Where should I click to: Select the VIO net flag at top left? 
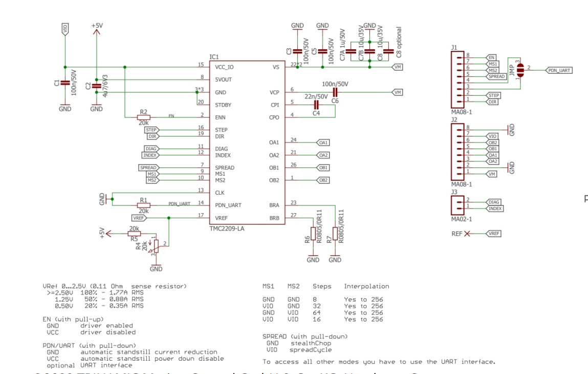click(x=65, y=29)
